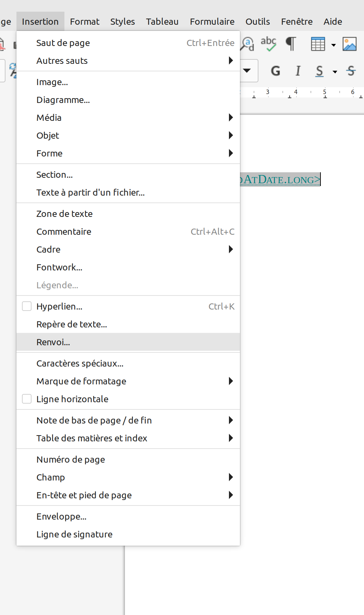Open the Outils menu
Screen dimensions: 364x615
(257, 21)
